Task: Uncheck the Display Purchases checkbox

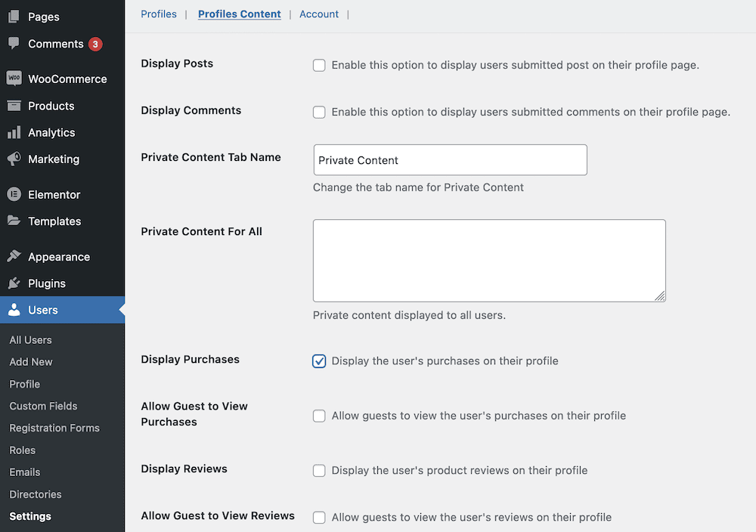Action: tap(319, 361)
